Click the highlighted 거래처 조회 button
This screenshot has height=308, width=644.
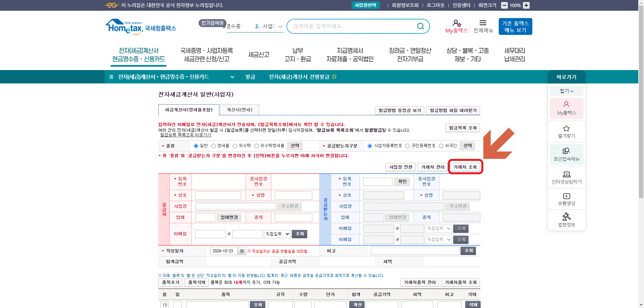click(x=465, y=167)
